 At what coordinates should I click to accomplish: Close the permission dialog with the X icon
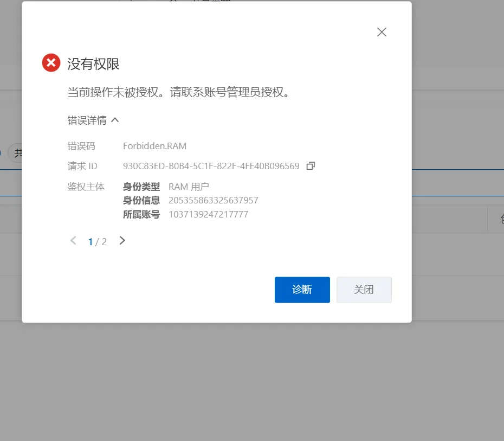tap(382, 32)
